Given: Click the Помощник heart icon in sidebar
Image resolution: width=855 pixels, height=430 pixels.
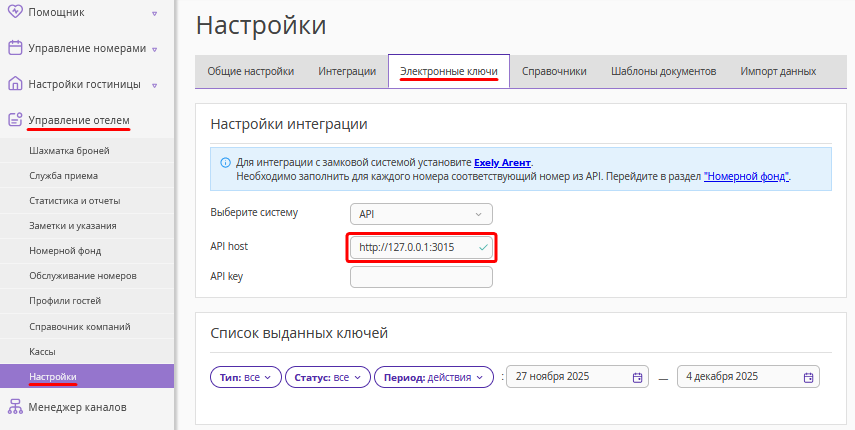Looking at the screenshot, I should (14, 12).
